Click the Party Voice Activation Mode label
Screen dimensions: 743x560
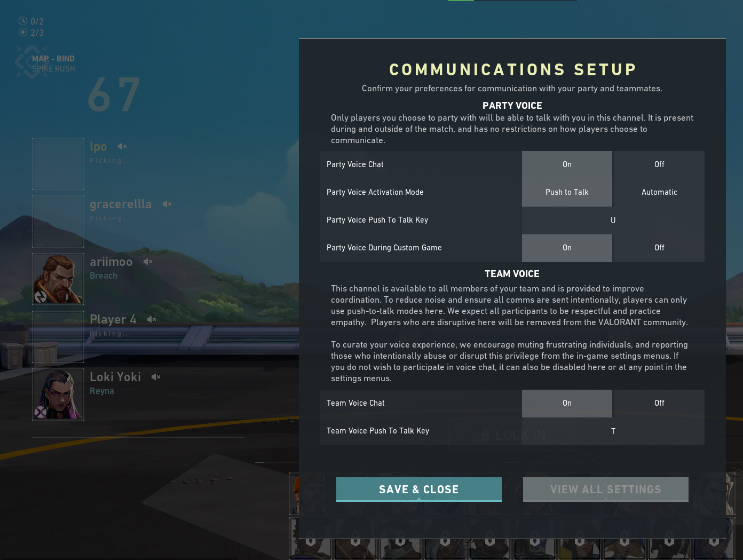click(x=375, y=192)
